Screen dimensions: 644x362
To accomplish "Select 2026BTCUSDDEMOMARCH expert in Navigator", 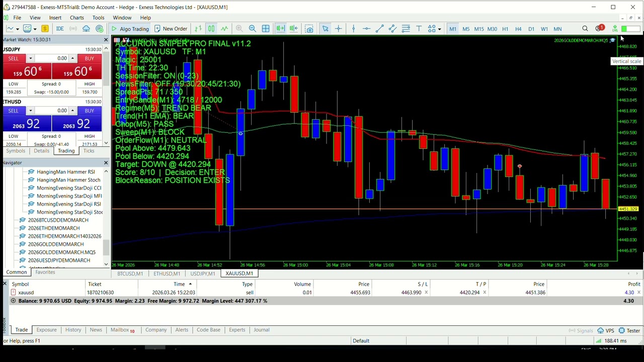I will [x=58, y=220].
